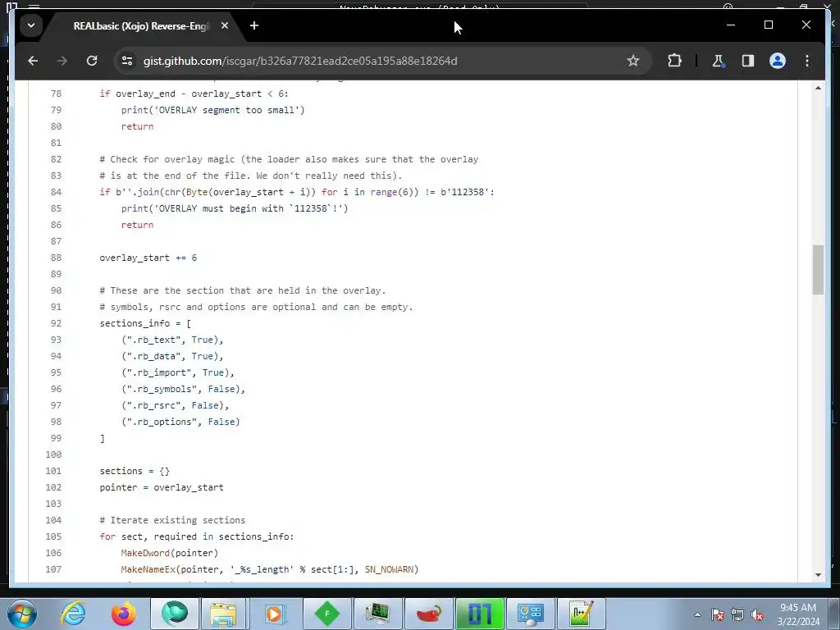Open the Extensions puzzle icon

click(674, 61)
